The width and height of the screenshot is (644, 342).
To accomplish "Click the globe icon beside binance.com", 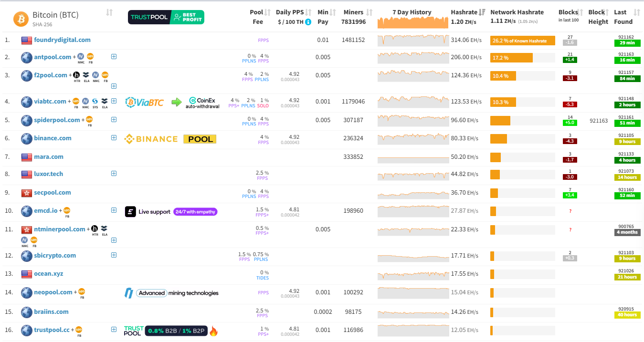I will pos(27,138).
